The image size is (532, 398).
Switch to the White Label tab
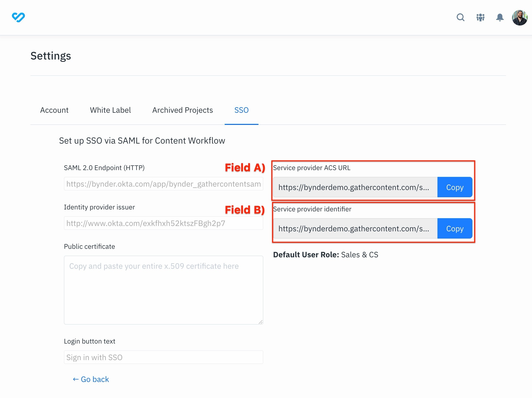110,110
